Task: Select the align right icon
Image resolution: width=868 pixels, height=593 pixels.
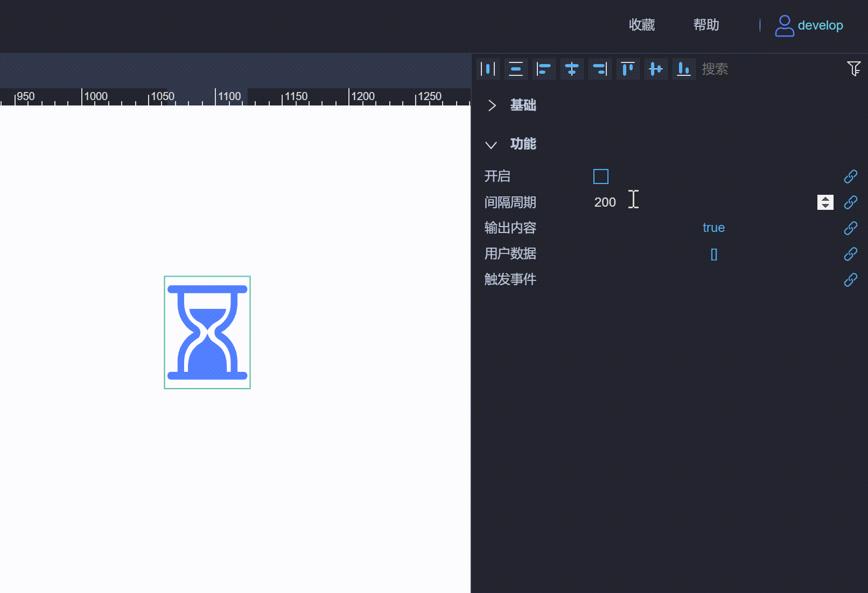Action: pyautogui.click(x=599, y=69)
